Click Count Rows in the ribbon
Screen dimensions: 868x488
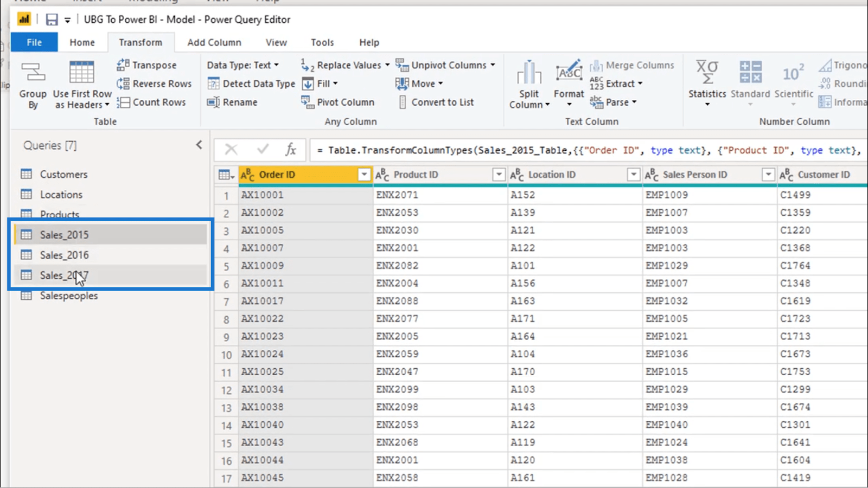tap(151, 102)
